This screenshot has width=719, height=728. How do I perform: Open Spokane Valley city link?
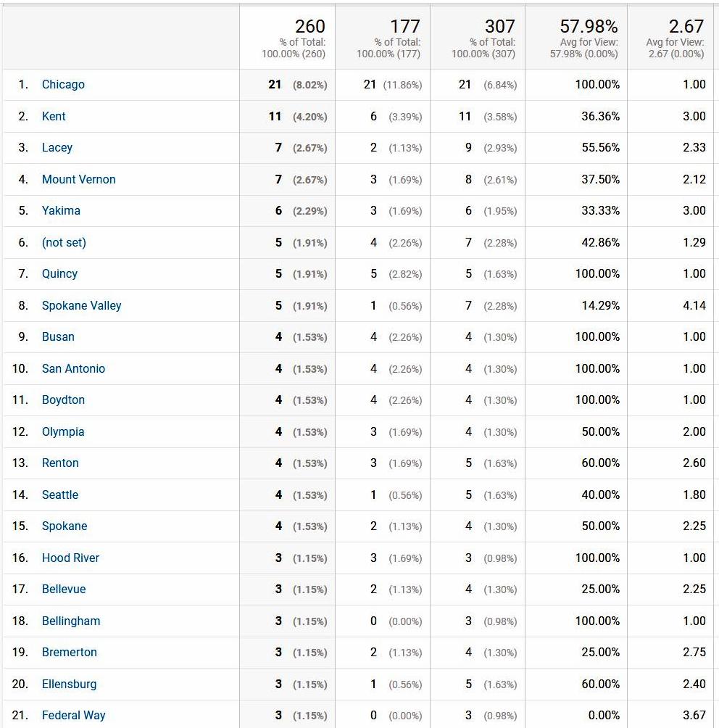click(x=81, y=305)
